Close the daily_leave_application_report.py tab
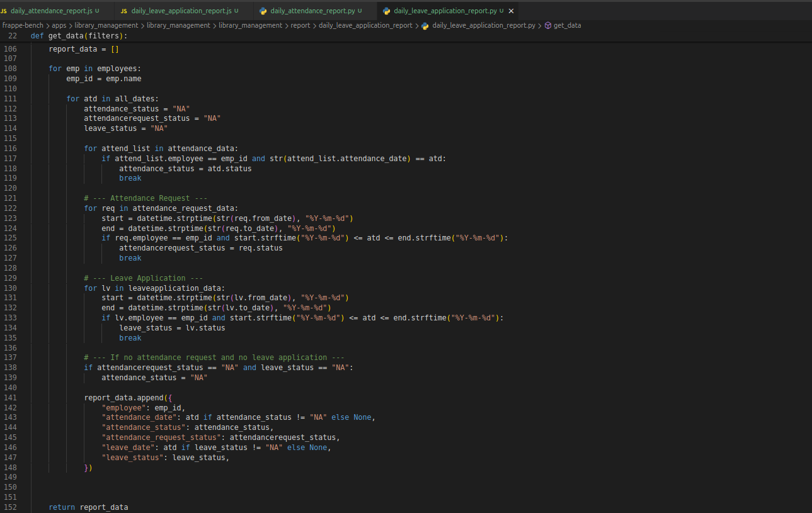Viewport: 812px width, 513px height. tap(511, 11)
